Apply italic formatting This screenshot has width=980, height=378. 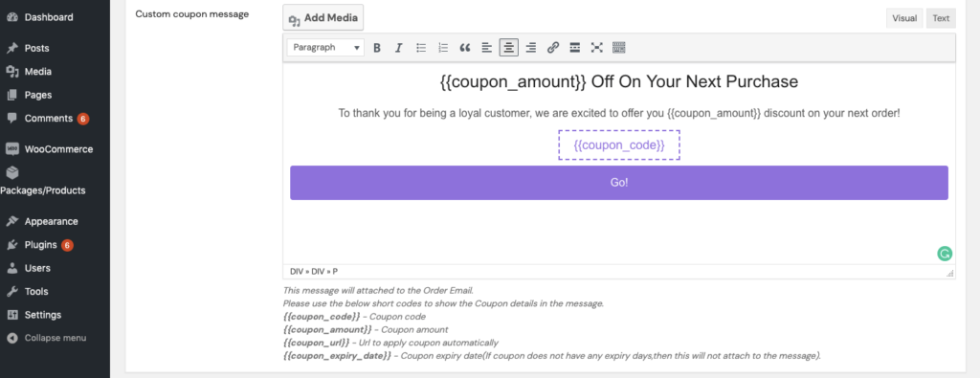[x=399, y=48]
